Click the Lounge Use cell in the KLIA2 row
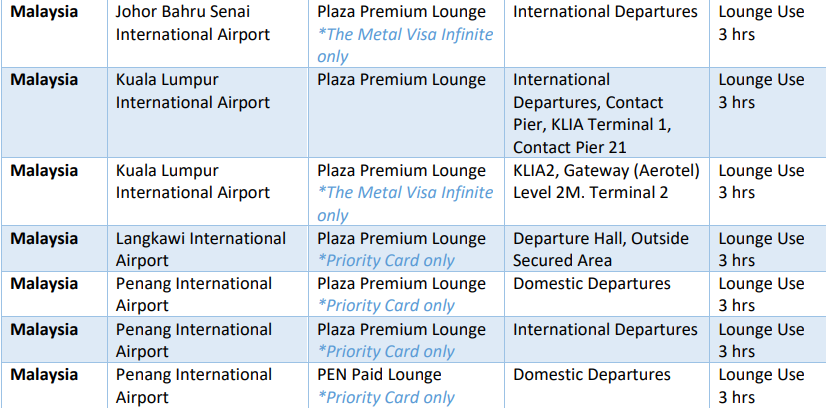This screenshot has width=826, height=408. (x=768, y=191)
